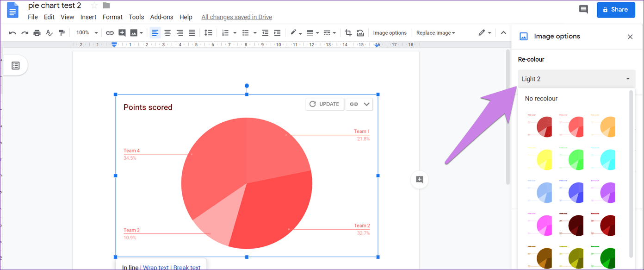Apply the yellow recolour preset
Viewport: 644px width, 270px height.
540,158
